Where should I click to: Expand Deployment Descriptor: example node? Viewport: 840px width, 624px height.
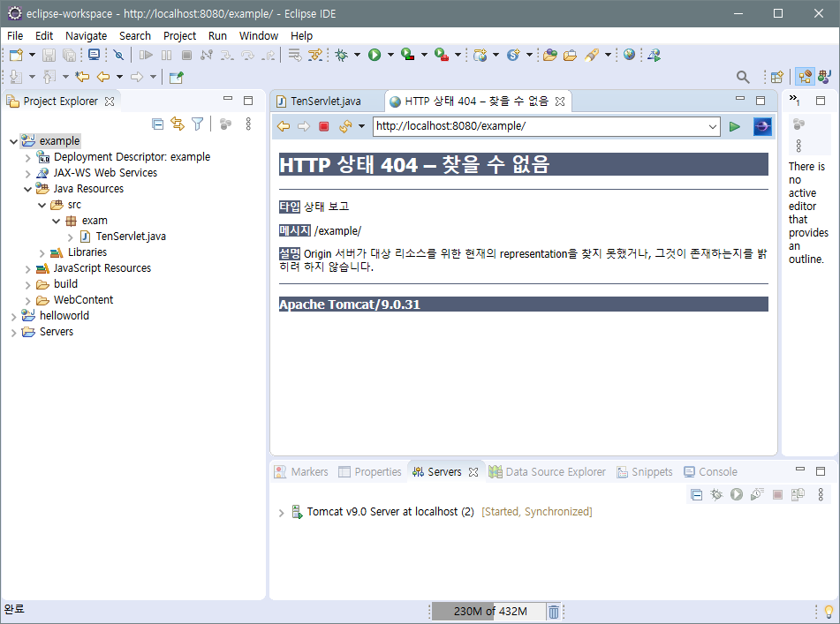tap(28, 158)
